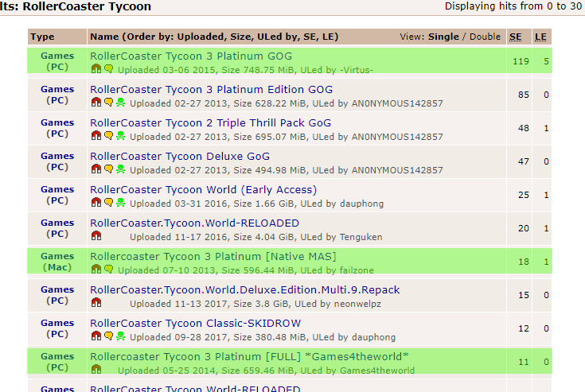The width and height of the screenshot is (585, 392).
Task: Click magnet icon for RollerCoaster Tycoon 3 Platinum GOG
Action: click(x=96, y=68)
